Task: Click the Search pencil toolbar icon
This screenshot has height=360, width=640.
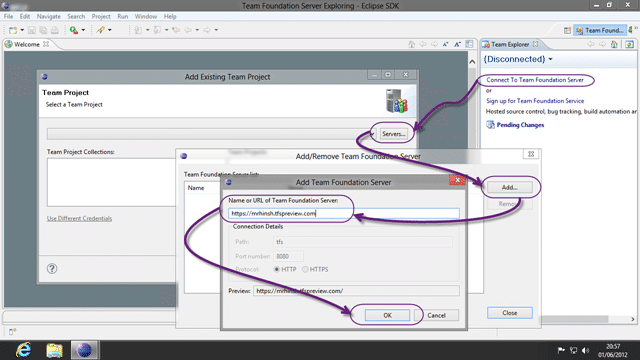Action: (x=100, y=30)
